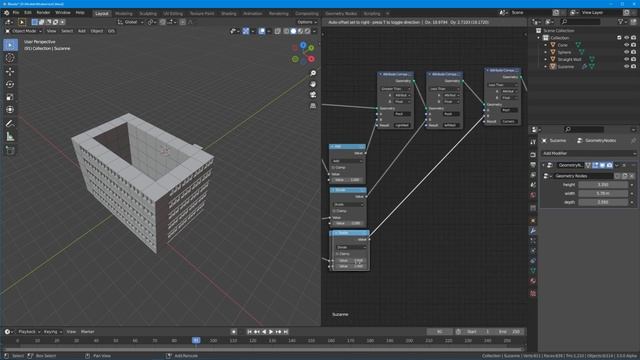Open Less Than dropdown in second Attribute Compare node
The width and height of the screenshot is (640, 360).
point(444,89)
